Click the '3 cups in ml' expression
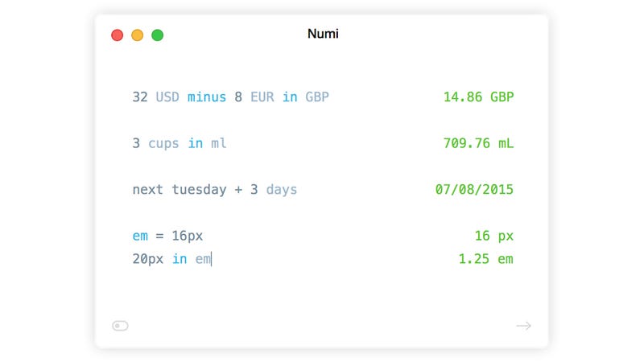This screenshot has height=362, width=644. tap(179, 143)
